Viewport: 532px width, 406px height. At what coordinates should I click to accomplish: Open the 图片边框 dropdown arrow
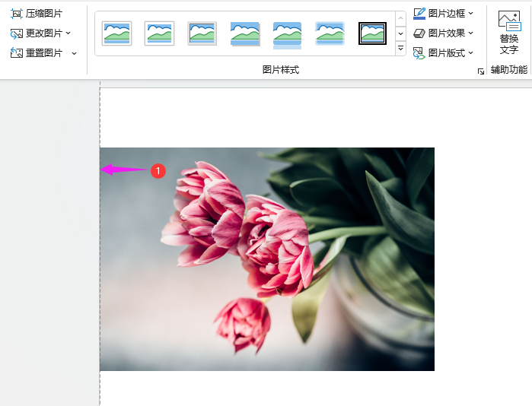click(x=471, y=14)
